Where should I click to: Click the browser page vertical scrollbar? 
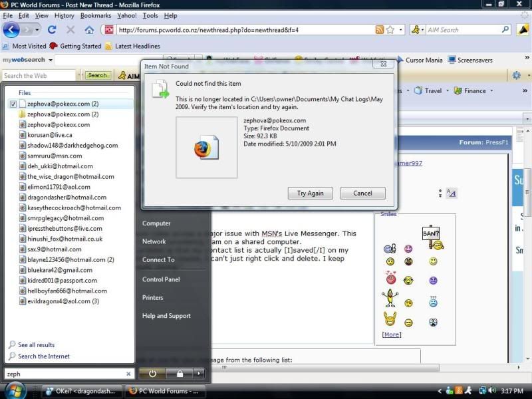coord(528,199)
